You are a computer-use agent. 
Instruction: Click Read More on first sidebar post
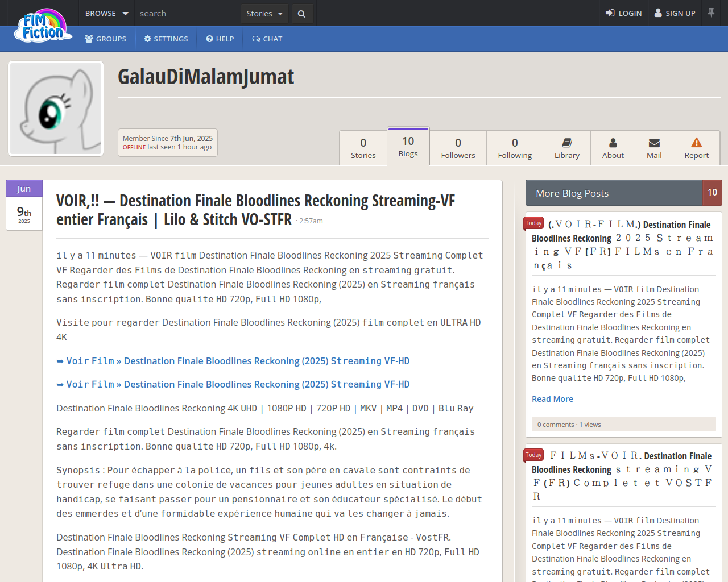click(x=552, y=399)
